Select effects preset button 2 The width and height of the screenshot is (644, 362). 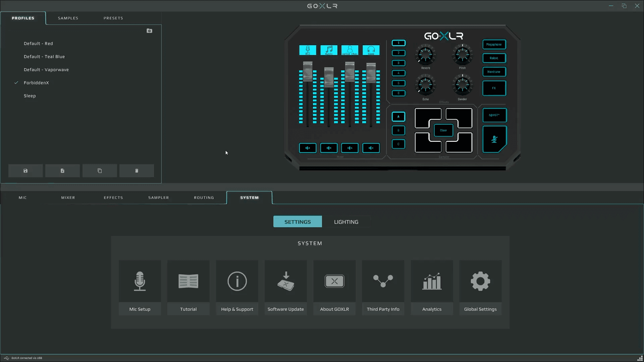click(x=398, y=53)
